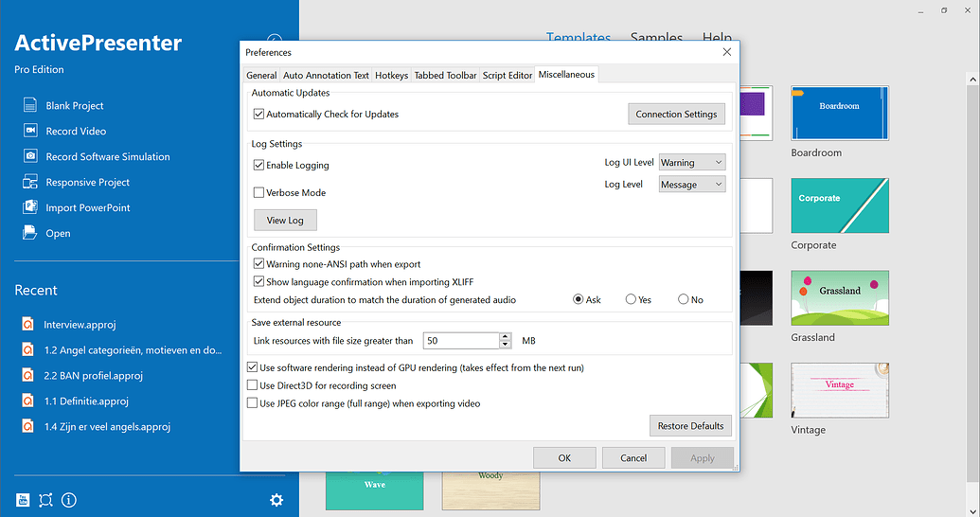The width and height of the screenshot is (980, 517).
Task: Enable the Verbose Mode checkbox
Action: tap(259, 193)
